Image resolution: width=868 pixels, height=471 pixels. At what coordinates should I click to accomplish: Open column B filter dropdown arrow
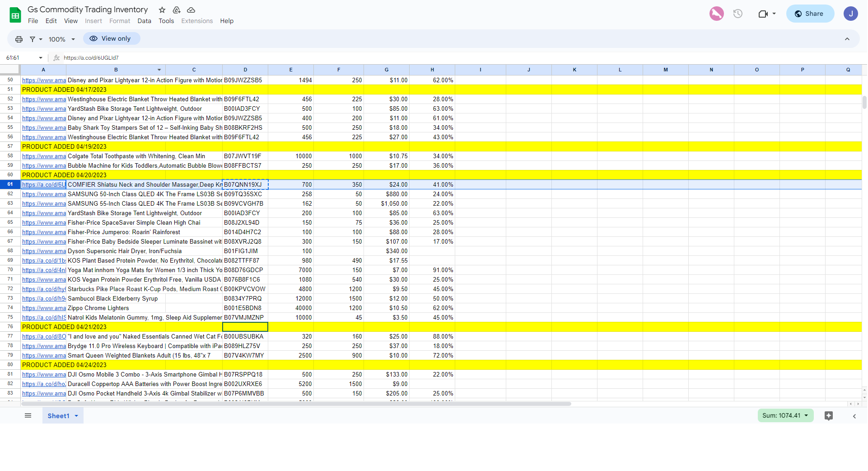[159, 70]
